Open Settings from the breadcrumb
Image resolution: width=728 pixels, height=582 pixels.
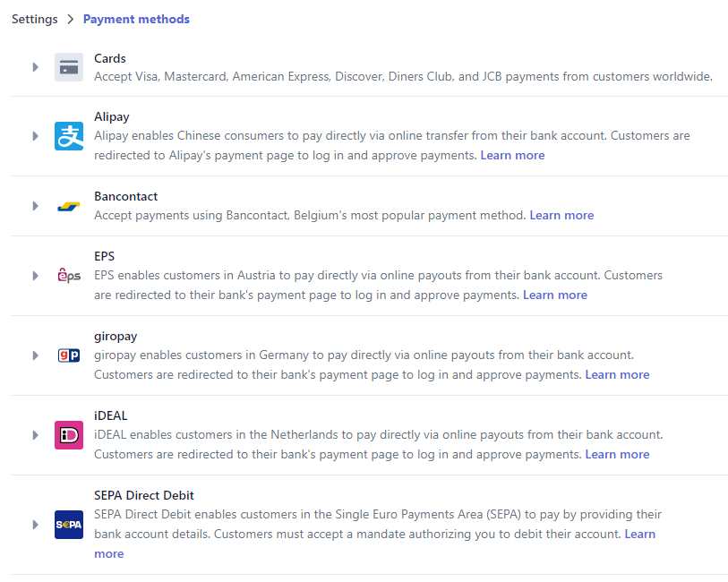34,18
